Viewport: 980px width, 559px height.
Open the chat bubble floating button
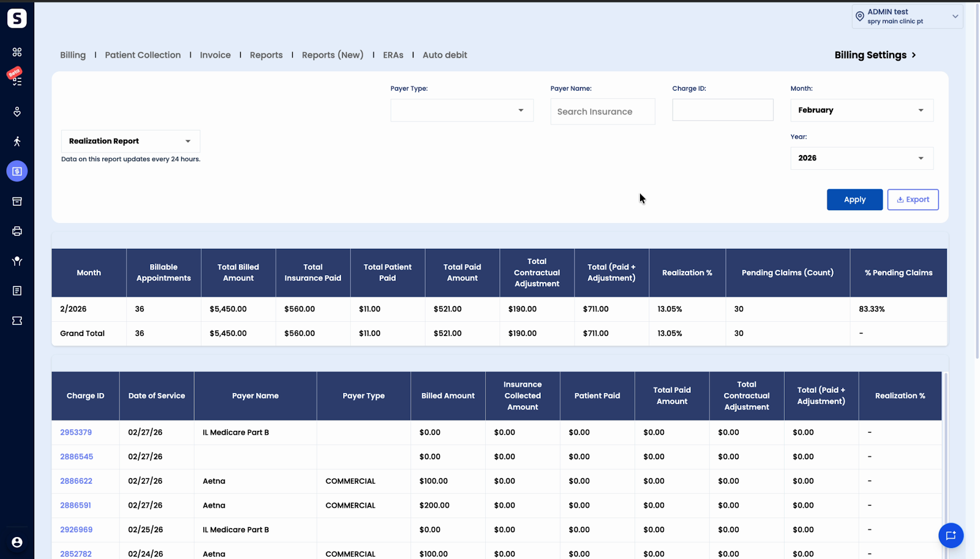pos(951,535)
